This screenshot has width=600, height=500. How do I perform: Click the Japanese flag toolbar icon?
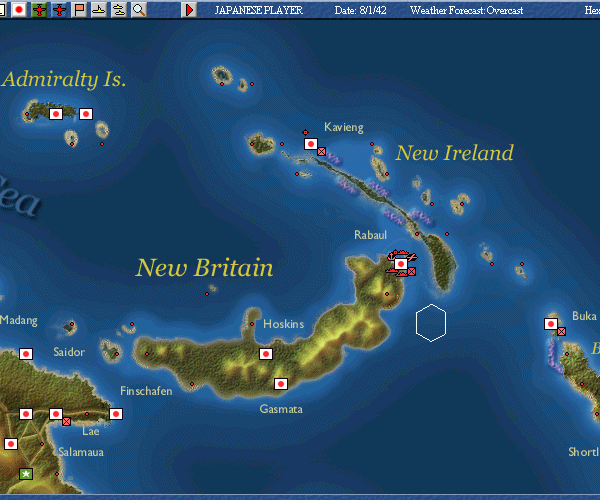(x=19, y=10)
